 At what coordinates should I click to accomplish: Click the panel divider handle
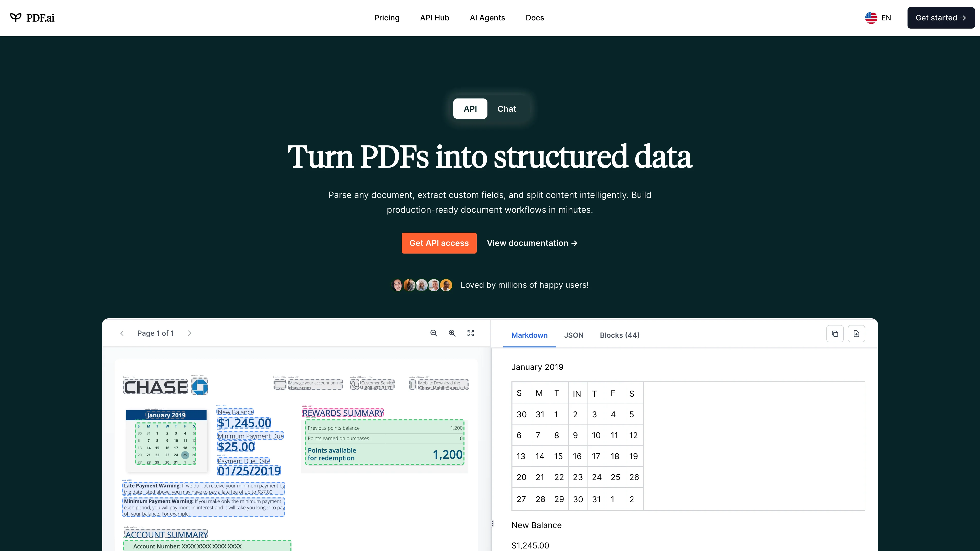pos(492,524)
